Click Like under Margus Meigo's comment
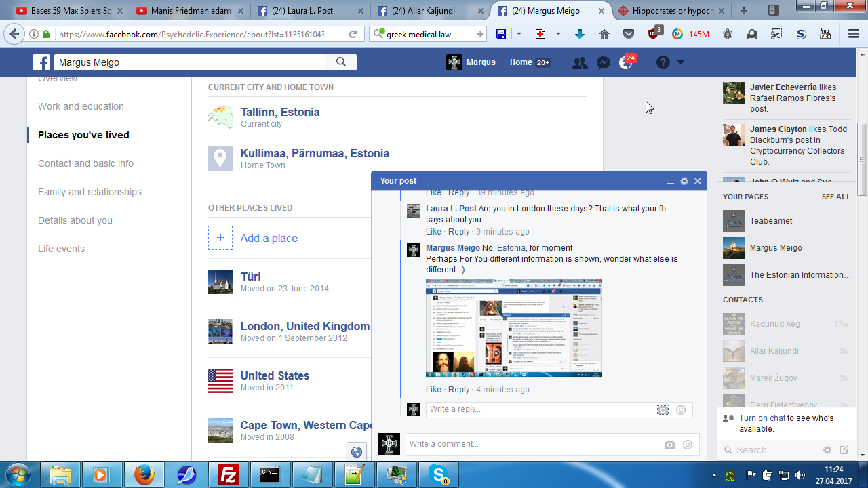 pyautogui.click(x=433, y=390)
